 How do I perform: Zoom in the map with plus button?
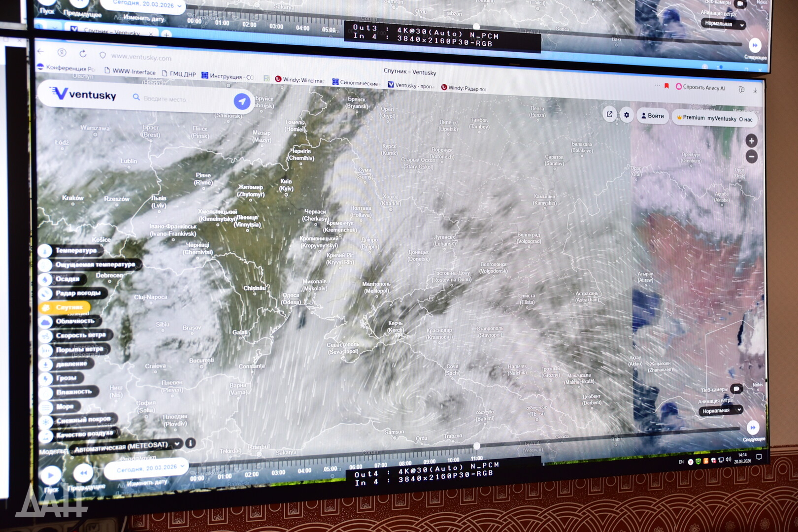tap(751, 141)
